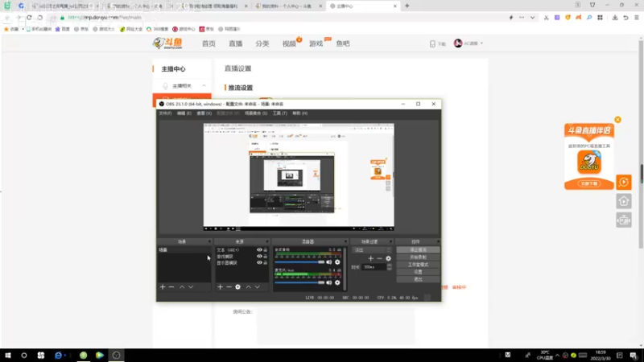Close the Douyu live companion promo with X
Viewport: 644px width, 362px height.
[x=617, y=120]
